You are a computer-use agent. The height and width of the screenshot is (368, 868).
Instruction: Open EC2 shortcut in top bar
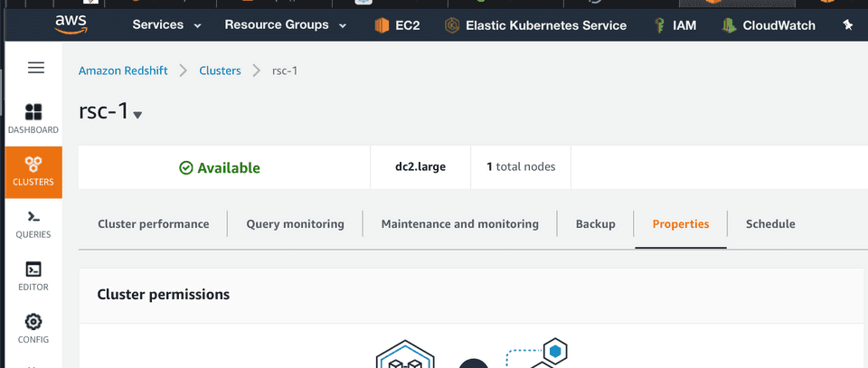397,25
